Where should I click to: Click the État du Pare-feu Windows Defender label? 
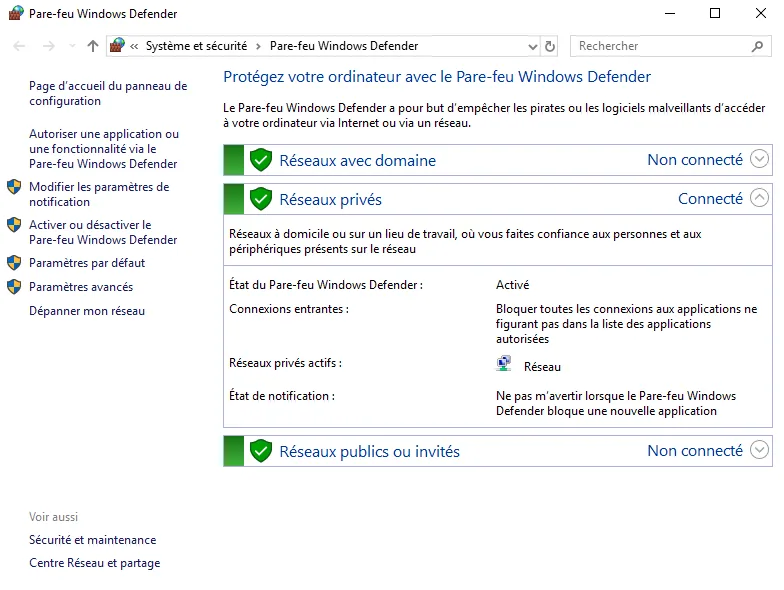click(x=326, y=285)
